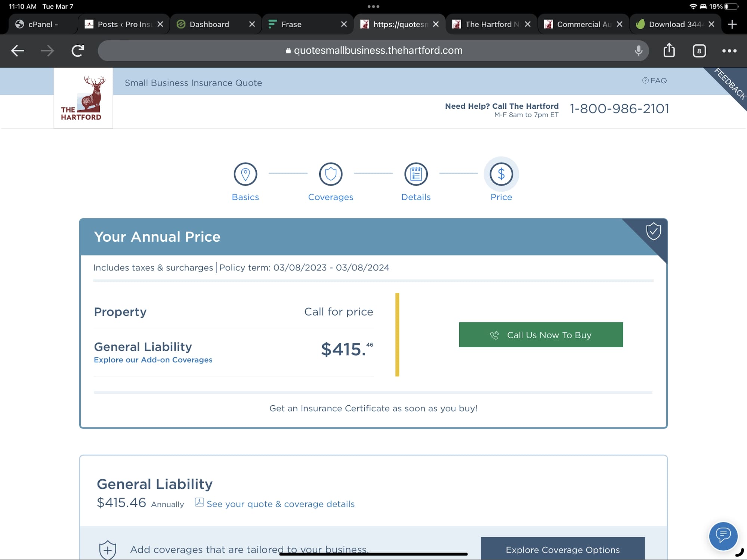Viewport: 747px width, 560px height.
Task: Open the tab counter showing 8
Action: (699, 51)
